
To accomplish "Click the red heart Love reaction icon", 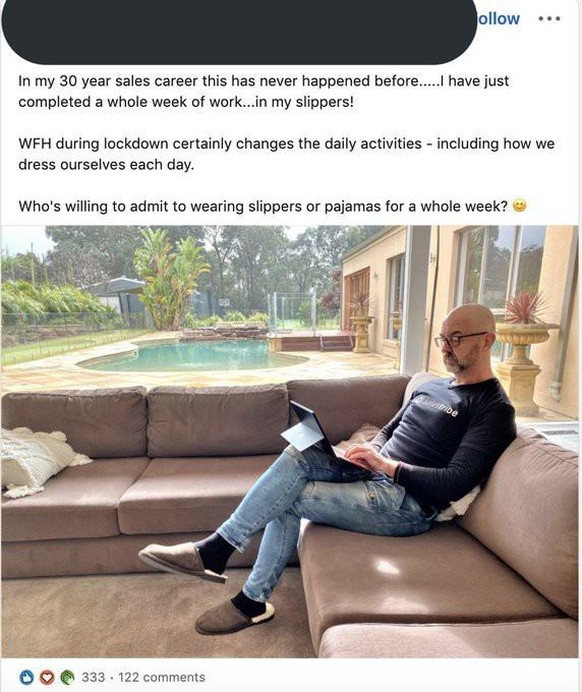I will pyautogui.click(x=48, y=677).
